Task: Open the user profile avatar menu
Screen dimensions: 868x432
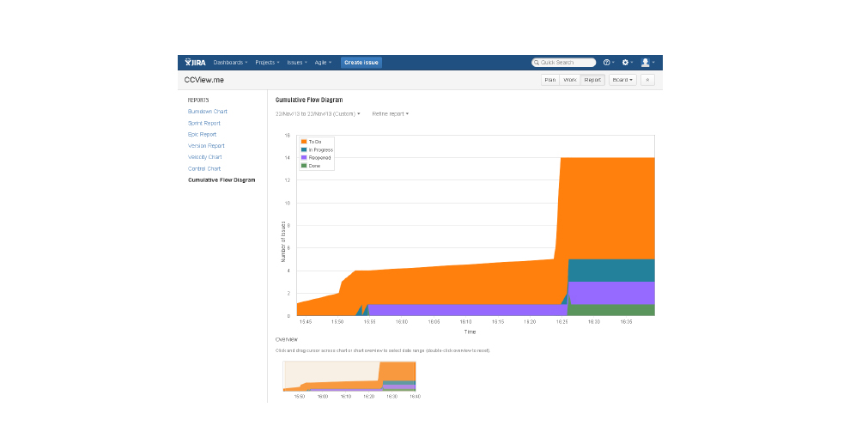Action: 646,63
